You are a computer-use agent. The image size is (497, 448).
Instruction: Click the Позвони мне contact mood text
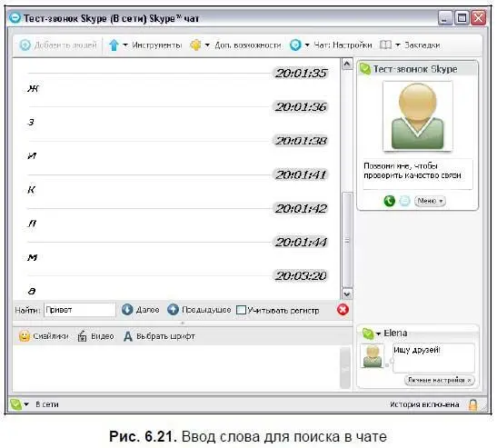pyautogui.click(x=413, y=171)
